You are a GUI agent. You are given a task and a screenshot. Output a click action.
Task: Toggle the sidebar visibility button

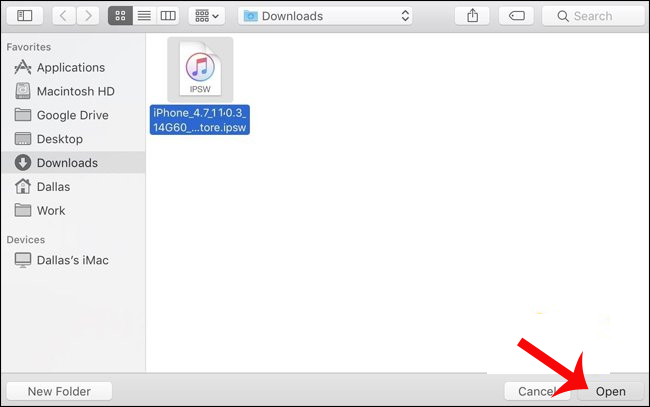pyautogui.click(x=24, y=16)
